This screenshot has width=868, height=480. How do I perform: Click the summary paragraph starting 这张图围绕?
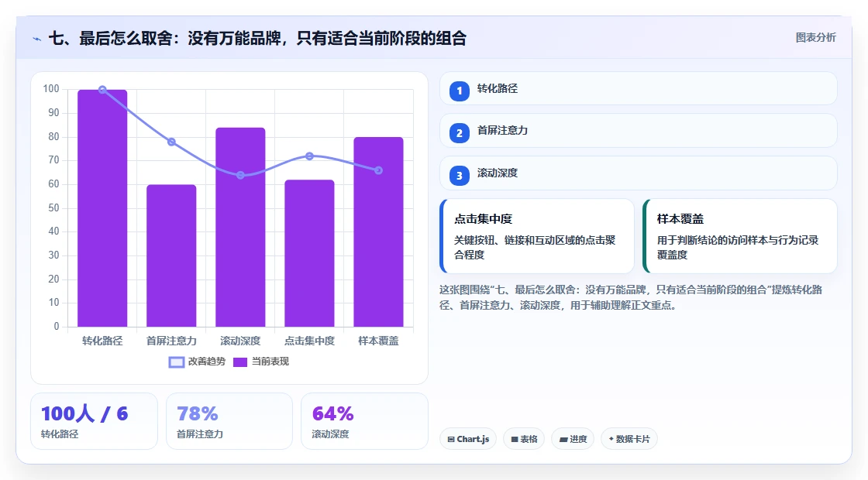(x=631, y=297)
